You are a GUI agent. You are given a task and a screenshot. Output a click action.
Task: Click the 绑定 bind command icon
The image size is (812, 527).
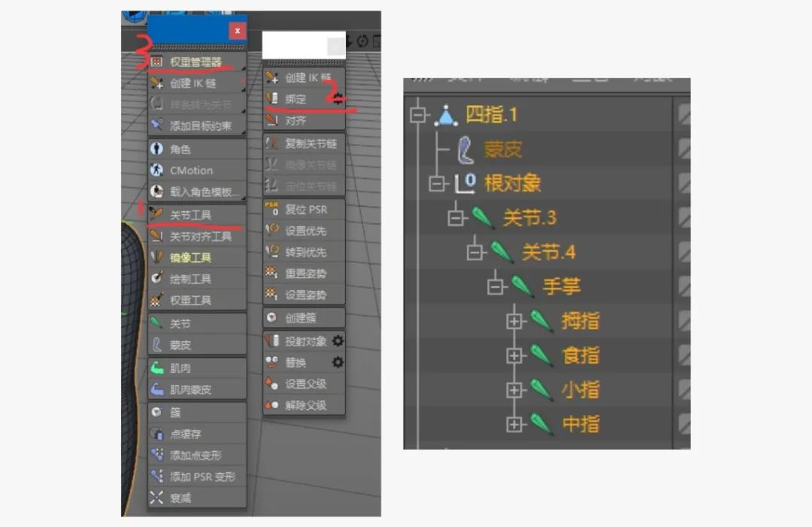[x=272, y=98]
